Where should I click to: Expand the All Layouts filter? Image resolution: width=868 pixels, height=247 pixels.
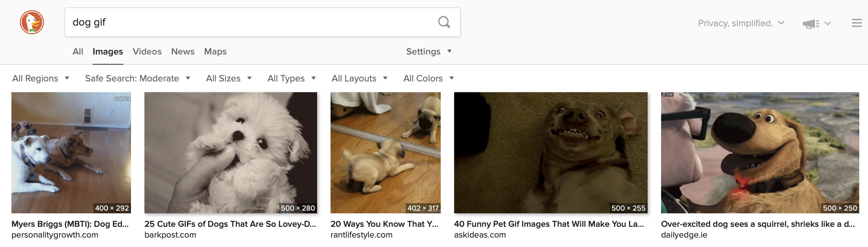359,78
